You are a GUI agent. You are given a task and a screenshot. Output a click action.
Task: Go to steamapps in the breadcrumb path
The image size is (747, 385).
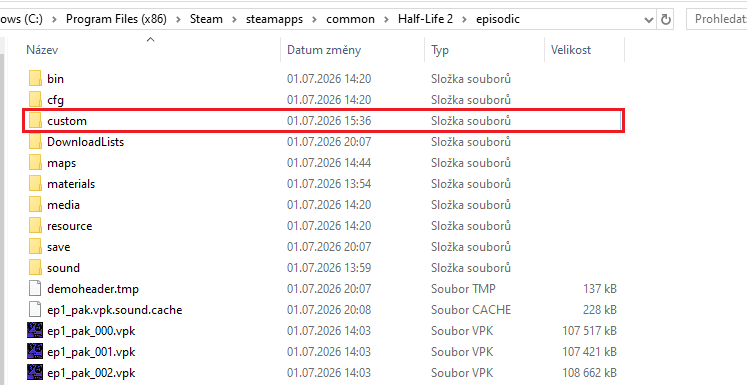tap(274, 19)
